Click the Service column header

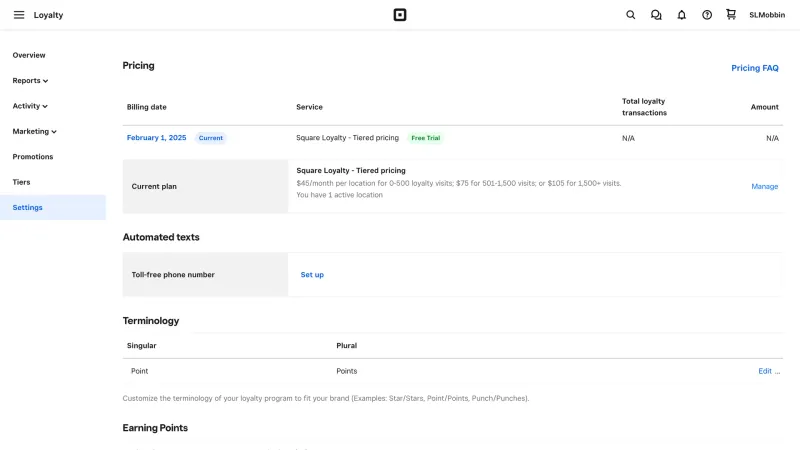309,107
